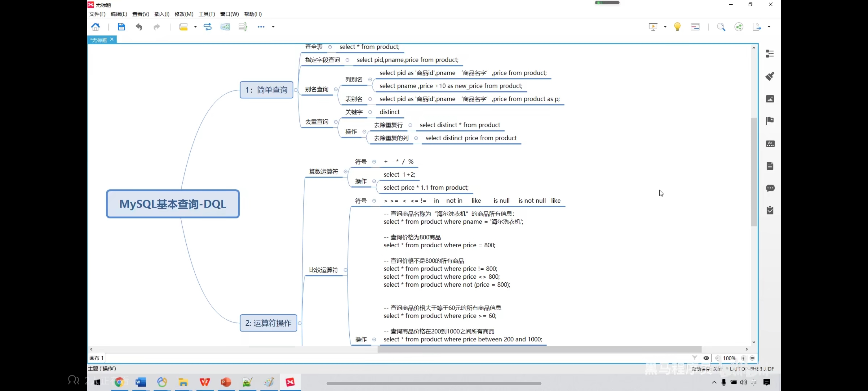The width and height of the screenshot is (868, 391).
Task: Select the 画布 1 sheet tab
Action: coord(96,358)
